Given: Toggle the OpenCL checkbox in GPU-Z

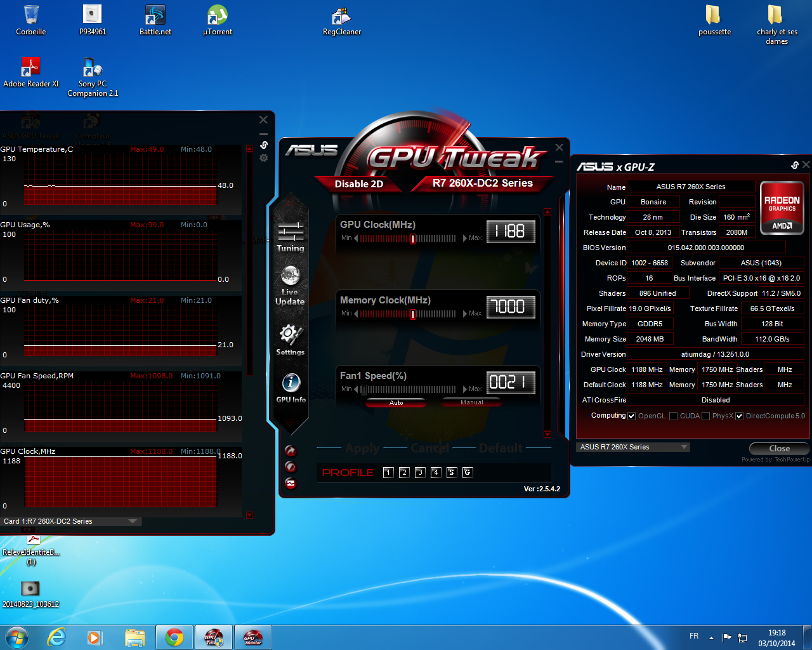Looking at the screenshot, I should point(631,416).
